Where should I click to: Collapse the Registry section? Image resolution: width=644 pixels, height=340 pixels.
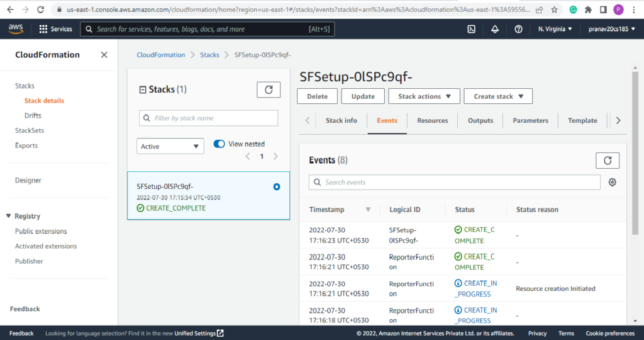(x=8, y=216)
